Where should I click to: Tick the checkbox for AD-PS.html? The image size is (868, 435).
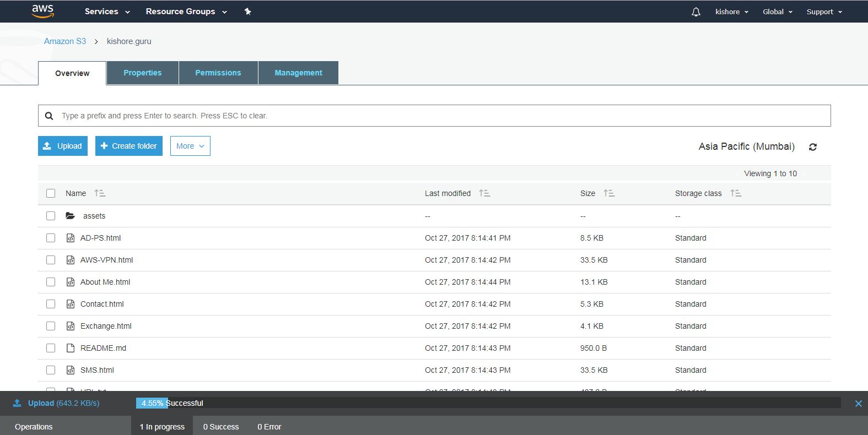51,238
